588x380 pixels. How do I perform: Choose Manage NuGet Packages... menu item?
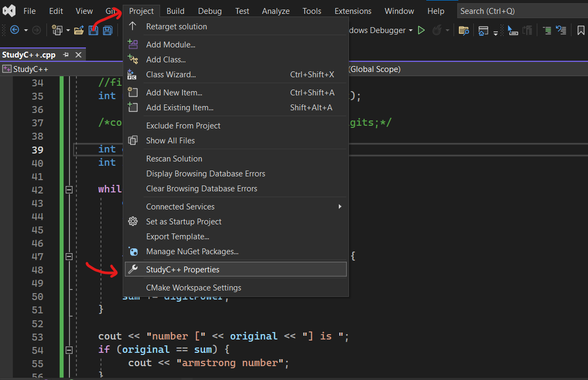[x=235, y=252]
